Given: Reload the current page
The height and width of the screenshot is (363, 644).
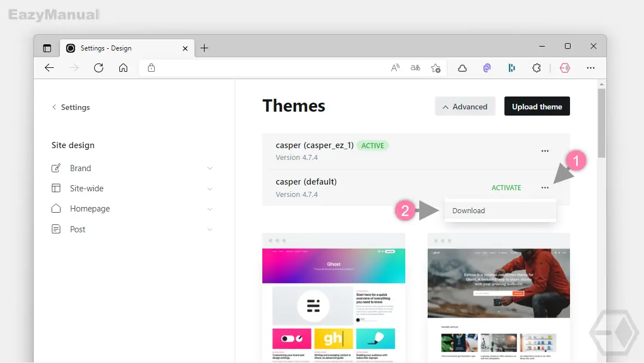Looking at the screenshot, I should [x=99, y=68].
